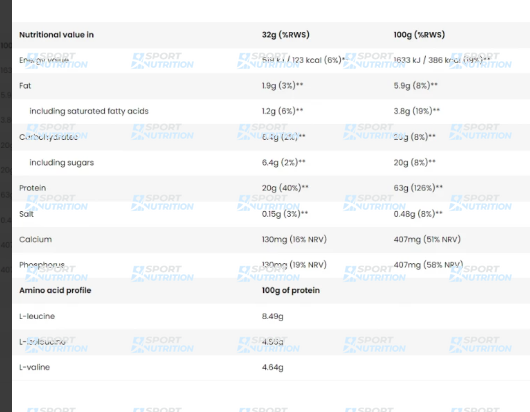530x412 pixels.
Task: Select the 407mg (51% NRV) calcium value
Action: tap(427, 240)
